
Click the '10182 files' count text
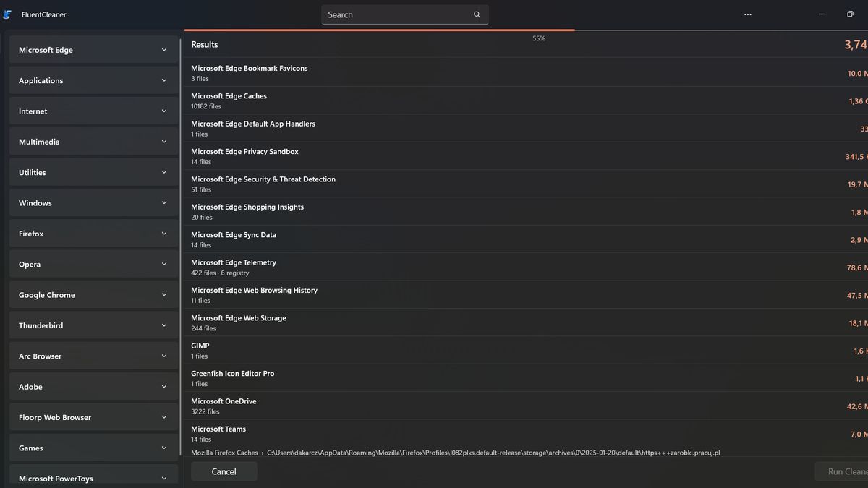point(206,106)
